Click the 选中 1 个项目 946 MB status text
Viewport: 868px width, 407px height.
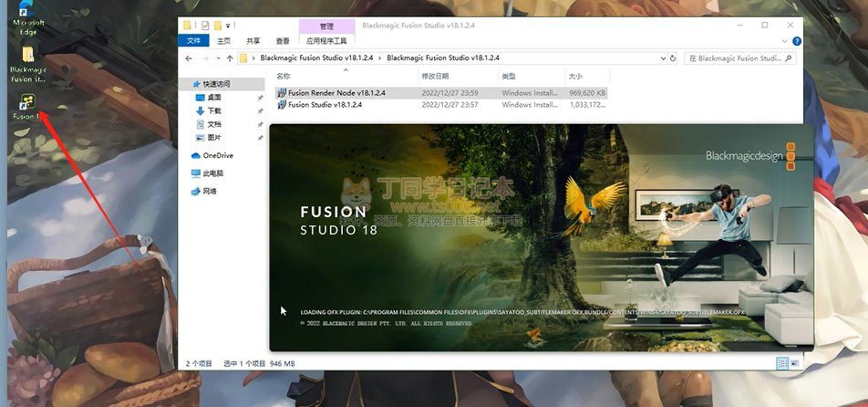tap(259, 364)
